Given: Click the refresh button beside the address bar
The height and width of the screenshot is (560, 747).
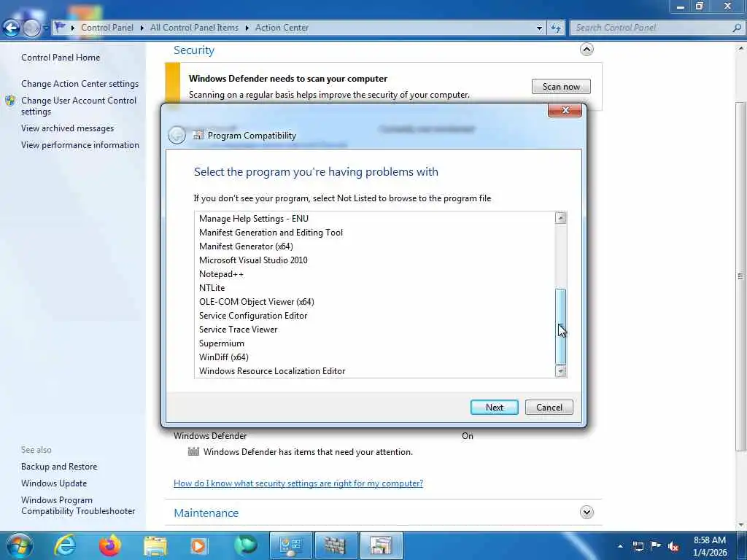Looking at the screenshot, I should (x=556, y=28).
